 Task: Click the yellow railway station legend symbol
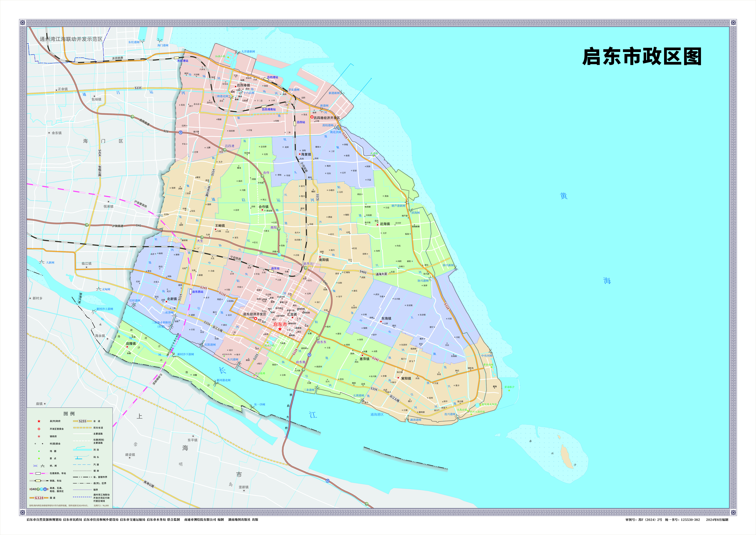38,481
